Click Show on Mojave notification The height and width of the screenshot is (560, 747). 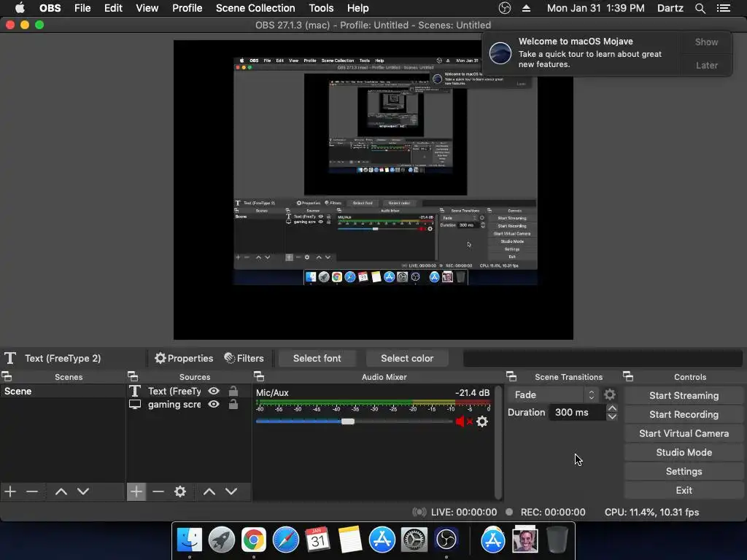(x=706, y=42)
